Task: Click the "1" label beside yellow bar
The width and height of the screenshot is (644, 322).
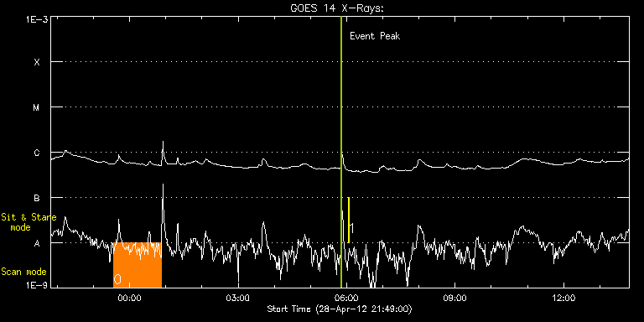Action: (351, 227)
